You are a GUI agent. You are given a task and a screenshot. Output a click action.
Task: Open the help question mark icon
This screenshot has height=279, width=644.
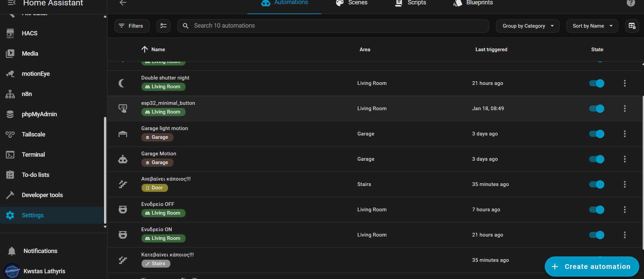point(631,3)
